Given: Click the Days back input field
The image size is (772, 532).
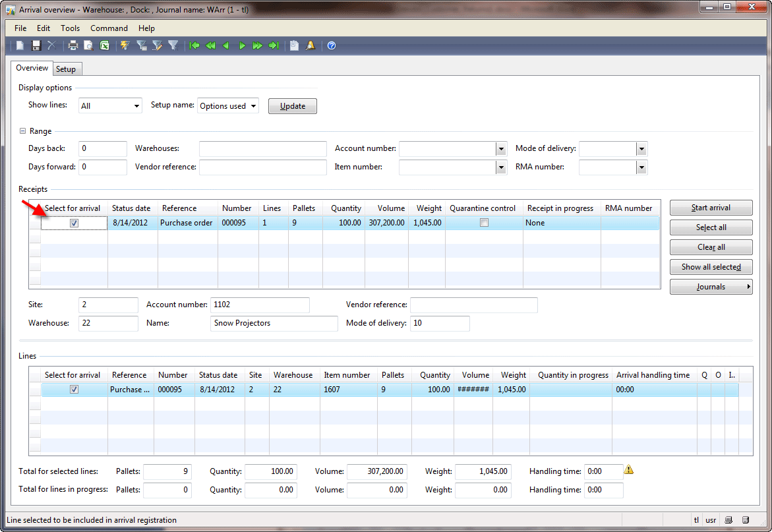Looking at the screenshot, I should click(x=102, y=148).
